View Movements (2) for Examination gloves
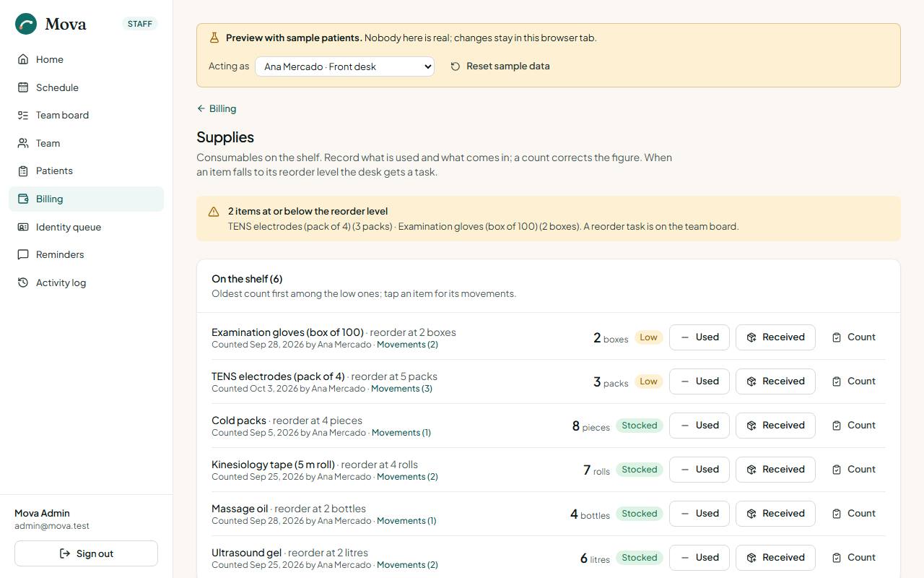This screenshot has height=578, width=924. [407, 345]
